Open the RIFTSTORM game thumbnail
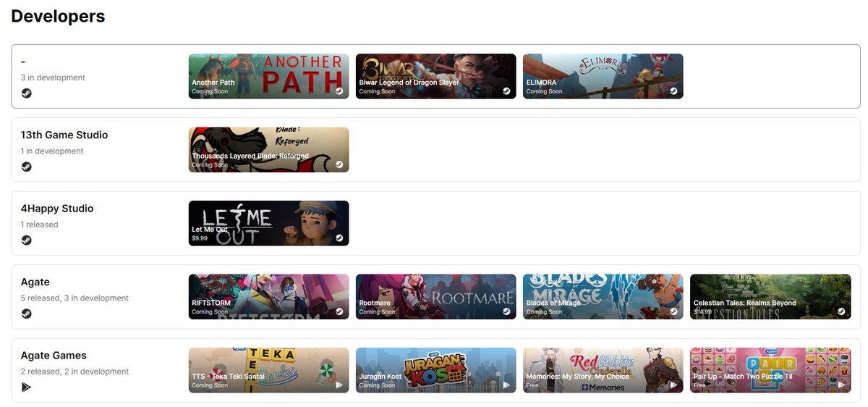The width and height of the screenshot is (868, 407). point(269,297)
